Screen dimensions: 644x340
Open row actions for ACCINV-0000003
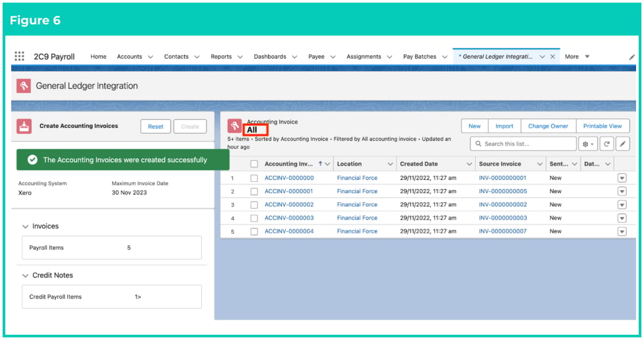[x=622, y=218]
